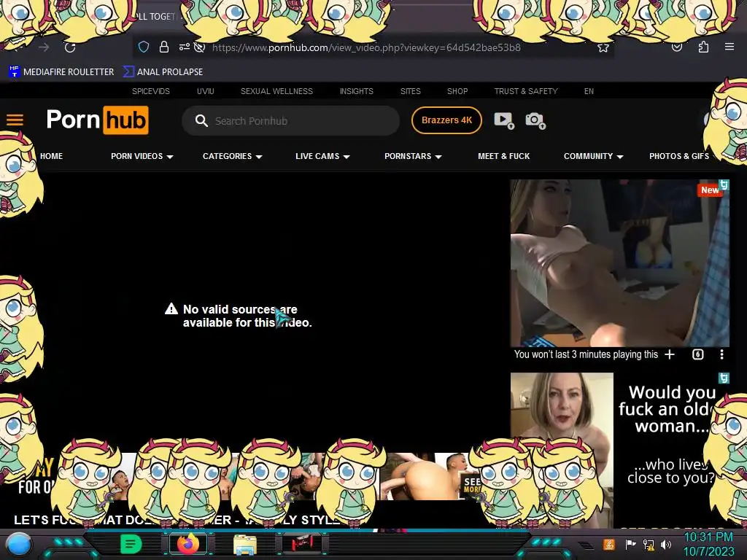
Task: Open the Firefox application menu
Action: pyautogui.click(x=729, y=47)
